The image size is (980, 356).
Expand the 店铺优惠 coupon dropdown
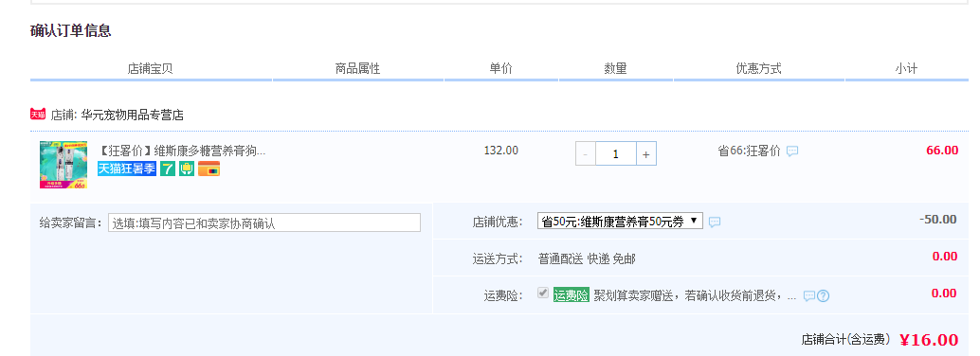click(x=620, y=222)
